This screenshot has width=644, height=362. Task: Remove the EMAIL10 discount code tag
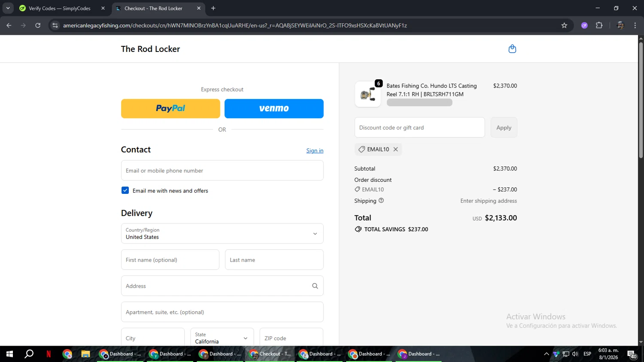tap(395, 149)
